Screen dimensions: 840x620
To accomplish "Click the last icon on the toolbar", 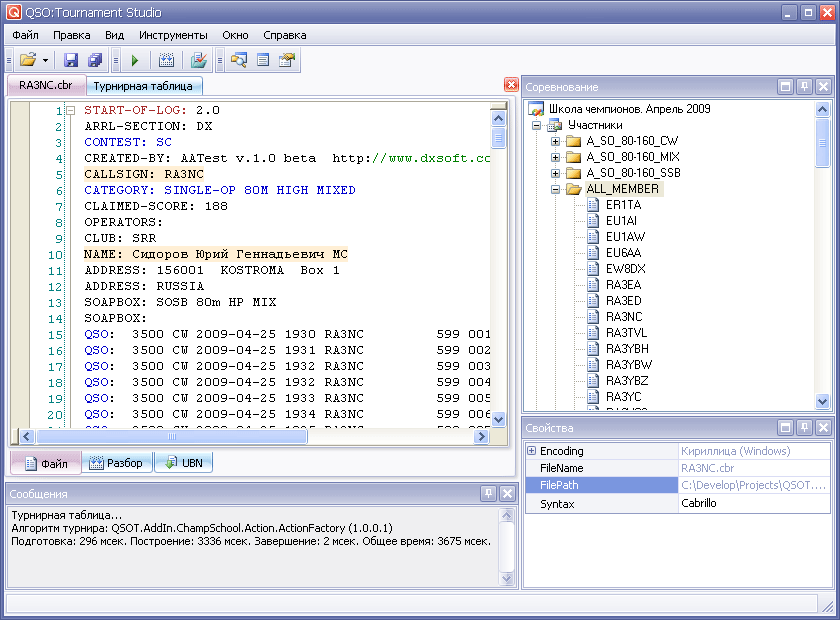I will point(287,61).
